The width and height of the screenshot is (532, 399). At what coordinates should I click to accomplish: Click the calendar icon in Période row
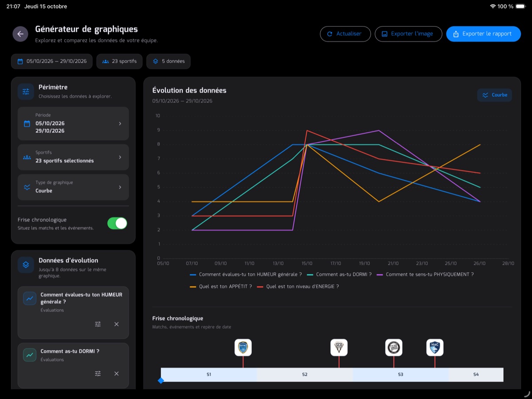[27, 124]
